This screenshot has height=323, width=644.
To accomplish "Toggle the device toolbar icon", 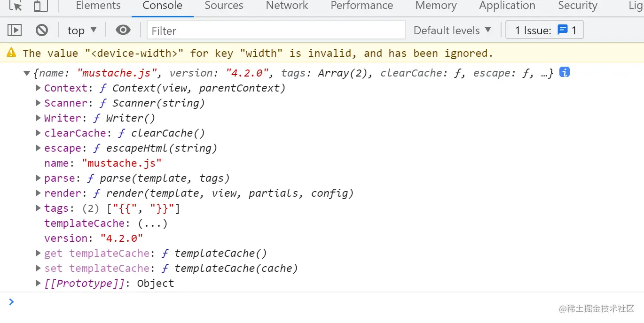I will pos(41,6).
